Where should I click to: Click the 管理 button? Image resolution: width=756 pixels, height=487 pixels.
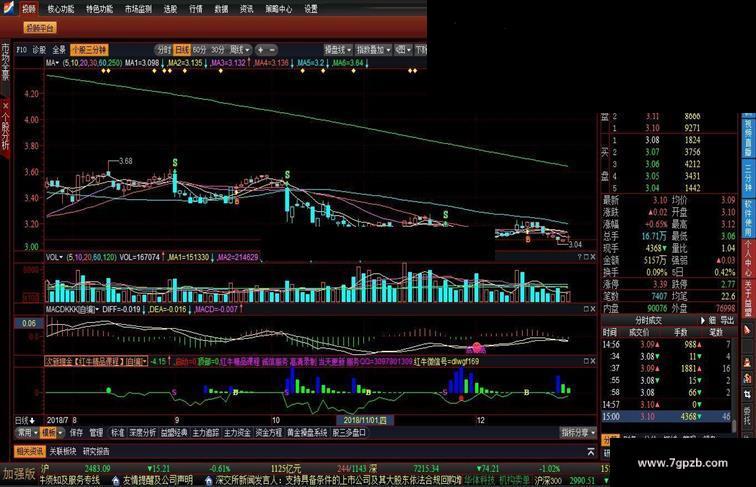pyautogui.click(x=96, y=433)
